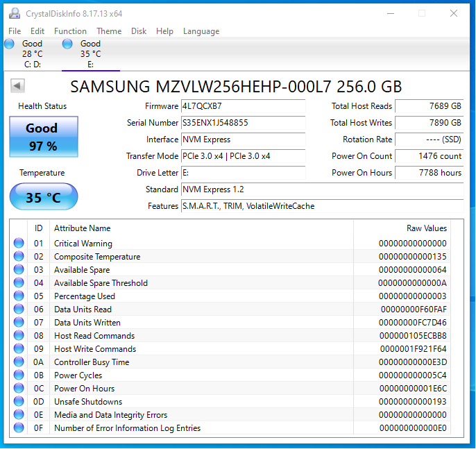
Task: Click the Good 97 % health status button
Action: point(43,137)
